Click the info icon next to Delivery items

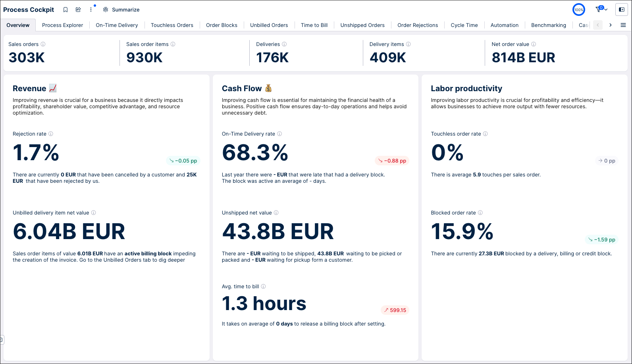click(408, 44)
